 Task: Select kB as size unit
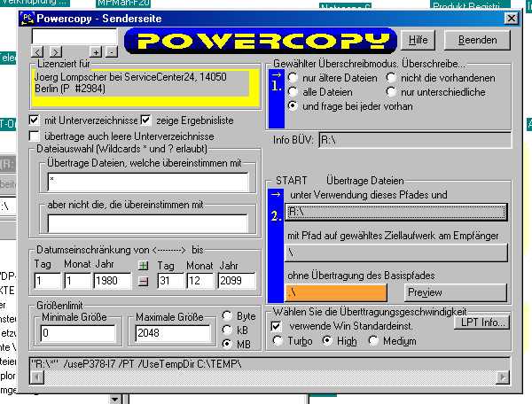pyautogui.click(x=227, y=329)
